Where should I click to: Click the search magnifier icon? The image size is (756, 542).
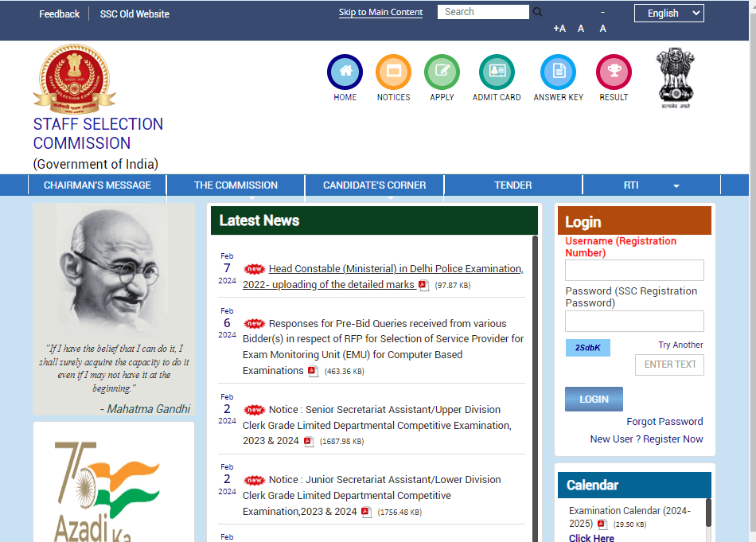coord(537,12)
